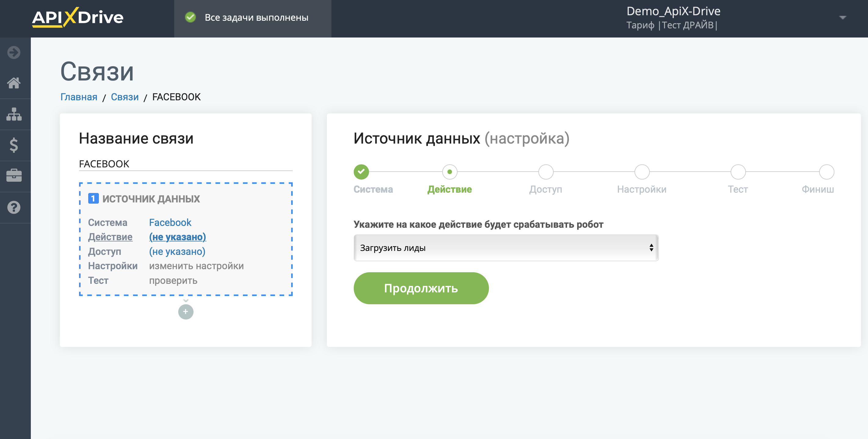
Task: Click the Тариф Тест ДРАЙВ label
Action: (x=672, y=25)
